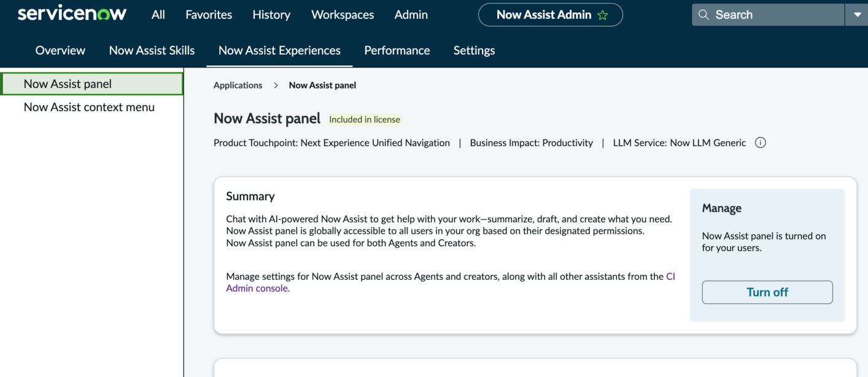This screenshot has height=377, width=868.
Task: Select Now Assist panel in sidebar
Action: point(92,84)
